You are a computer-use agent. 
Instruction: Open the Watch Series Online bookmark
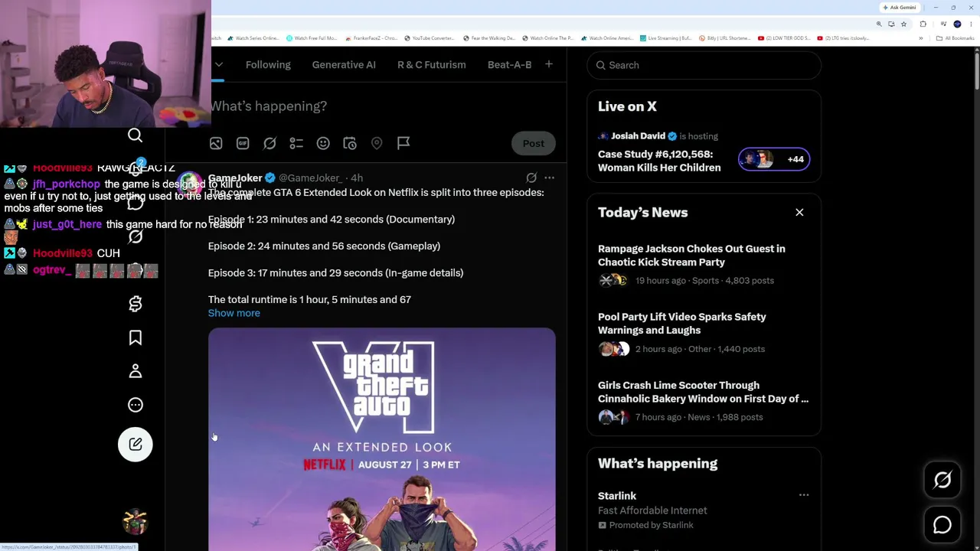[255, 38]
